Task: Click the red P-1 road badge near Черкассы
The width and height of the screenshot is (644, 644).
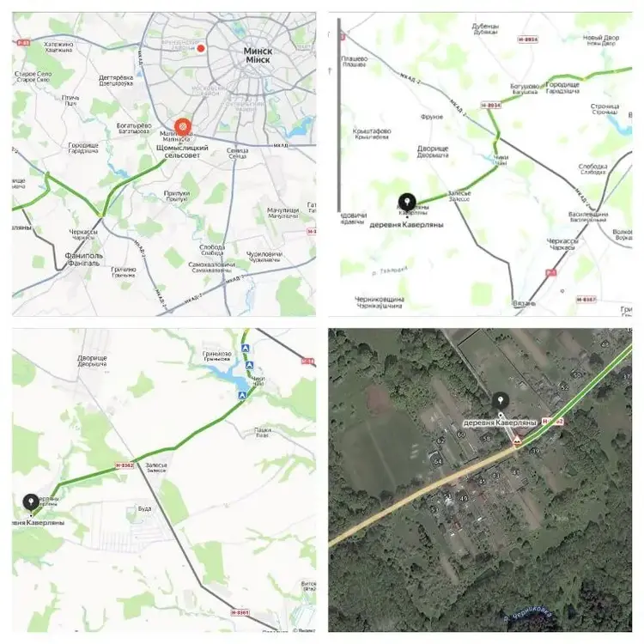Action: coord(550,273)
